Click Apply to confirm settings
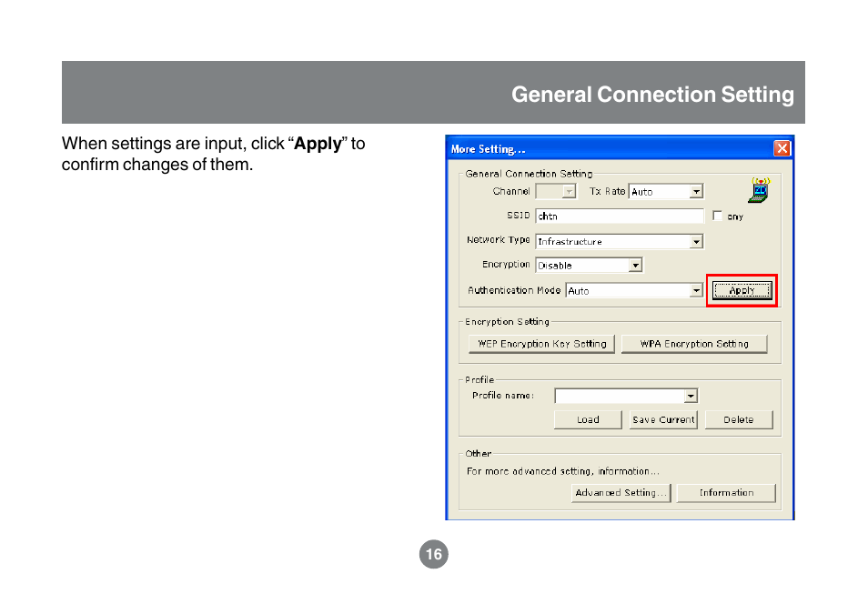 pyautogui.click(x=742, y=290)
